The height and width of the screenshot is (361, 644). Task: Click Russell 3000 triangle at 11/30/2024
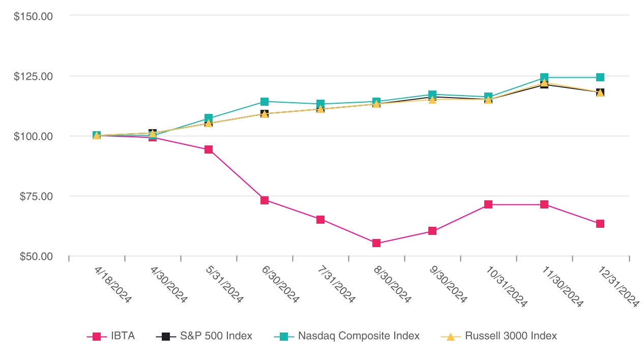tap(544, 82)
